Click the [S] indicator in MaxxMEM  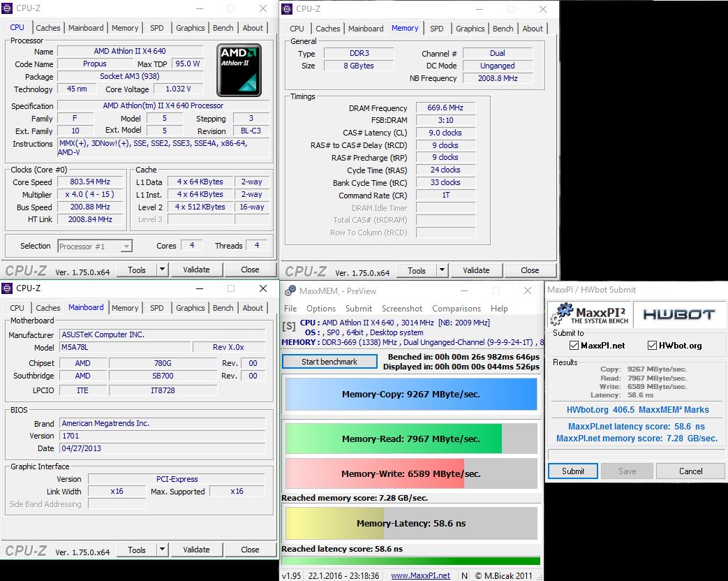pos(288,326)
